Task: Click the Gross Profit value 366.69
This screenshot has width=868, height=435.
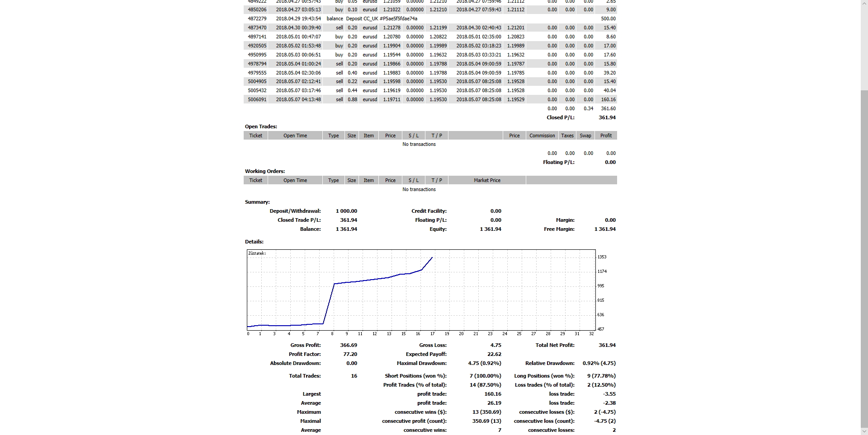Action: coord(349,345)
